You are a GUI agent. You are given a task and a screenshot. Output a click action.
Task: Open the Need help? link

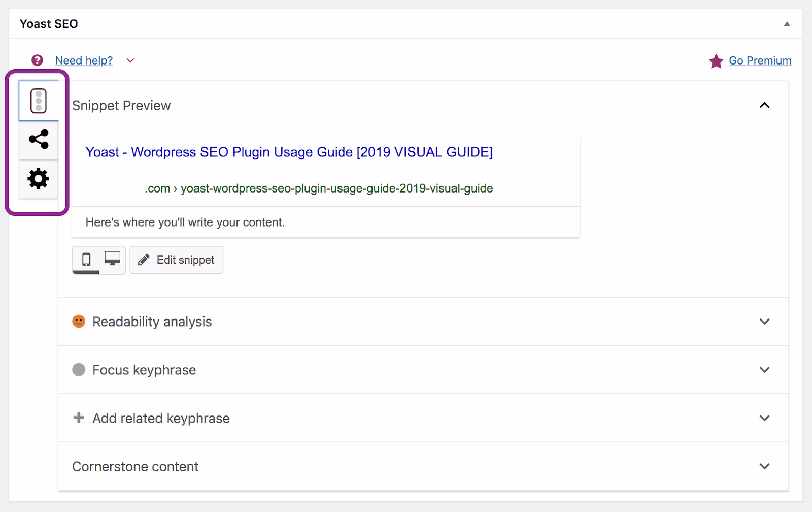pyautogui.click(x=84, y=60)
